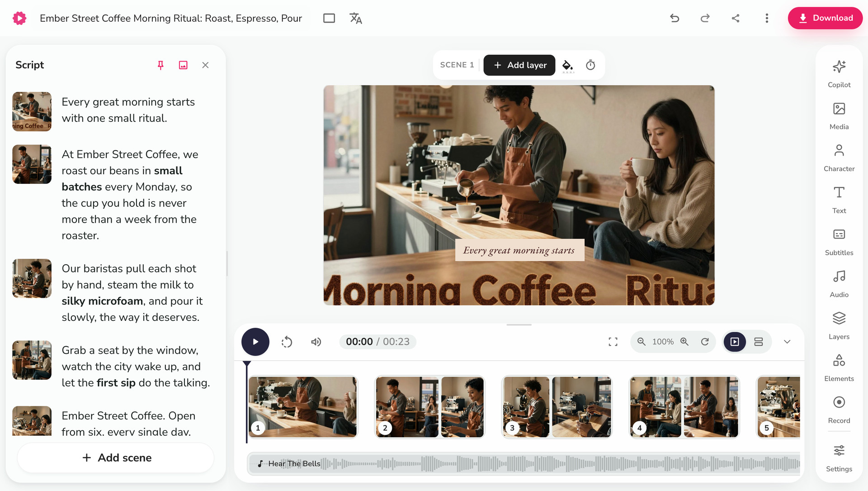Mute the preview volume

pyautogui.click(x=316, y=342)
